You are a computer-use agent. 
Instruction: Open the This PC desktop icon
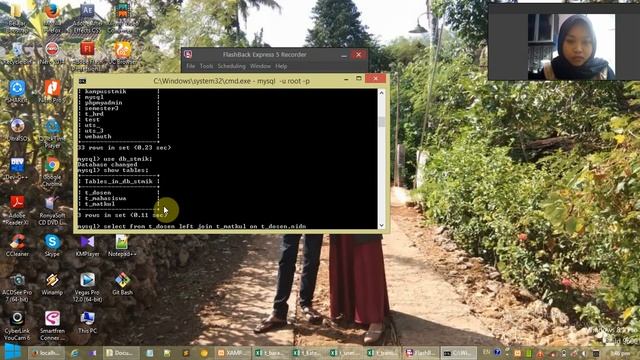click(87, 322)
